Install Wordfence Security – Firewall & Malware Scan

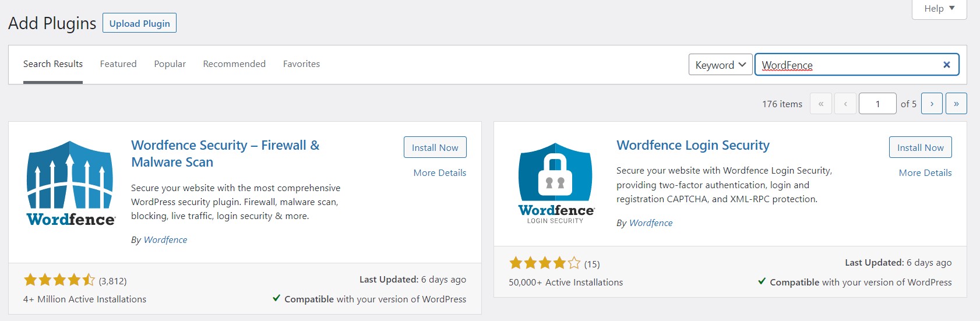click(x=435, y=147)
